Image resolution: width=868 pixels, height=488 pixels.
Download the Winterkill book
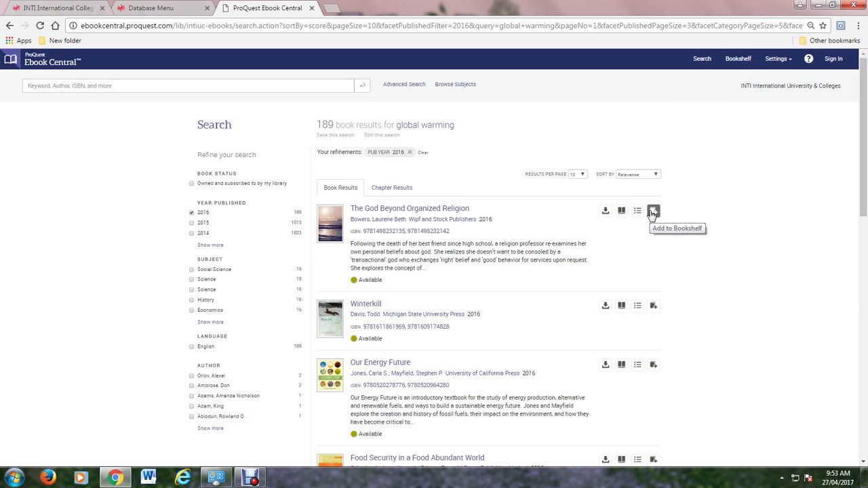coord(606,306)
